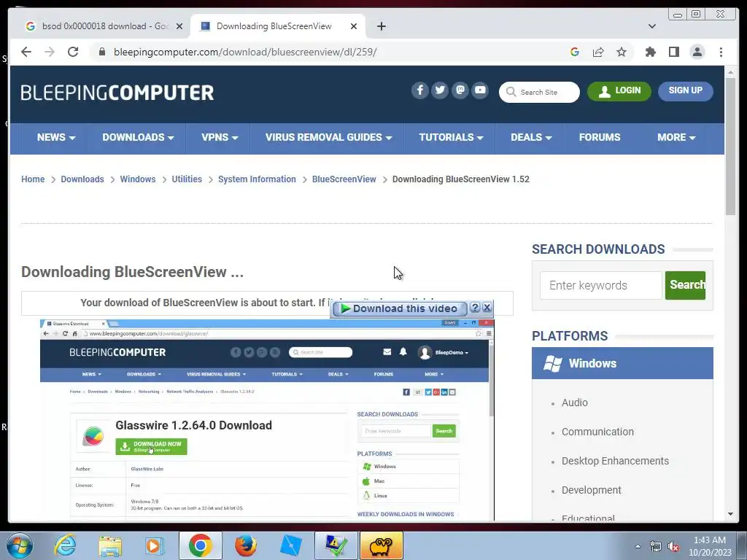Image resolution: width=747 pixels, height=560 pixels.
Task: Expand the MORE menu
Action: click(676, 138)
